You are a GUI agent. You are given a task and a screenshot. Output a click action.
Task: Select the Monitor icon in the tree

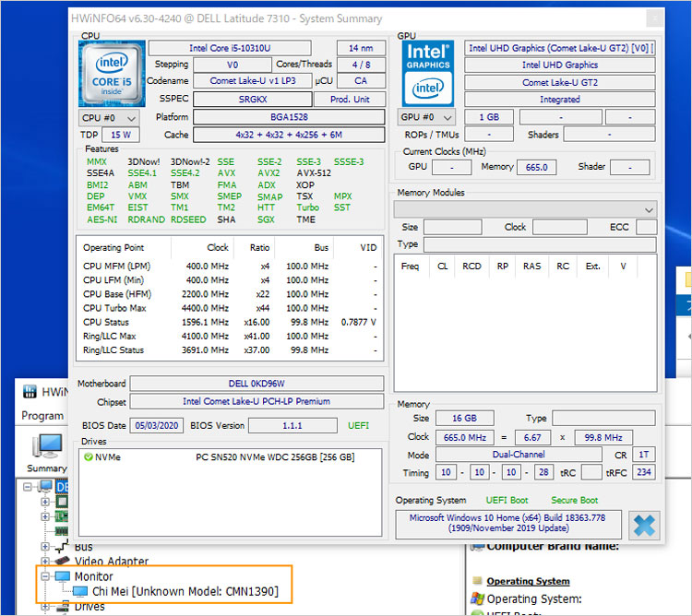[x=62, y=576]
